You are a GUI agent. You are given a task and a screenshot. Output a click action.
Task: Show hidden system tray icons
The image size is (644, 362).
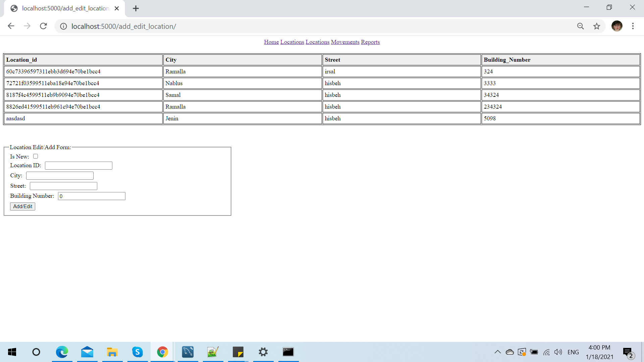click(497, 352)
